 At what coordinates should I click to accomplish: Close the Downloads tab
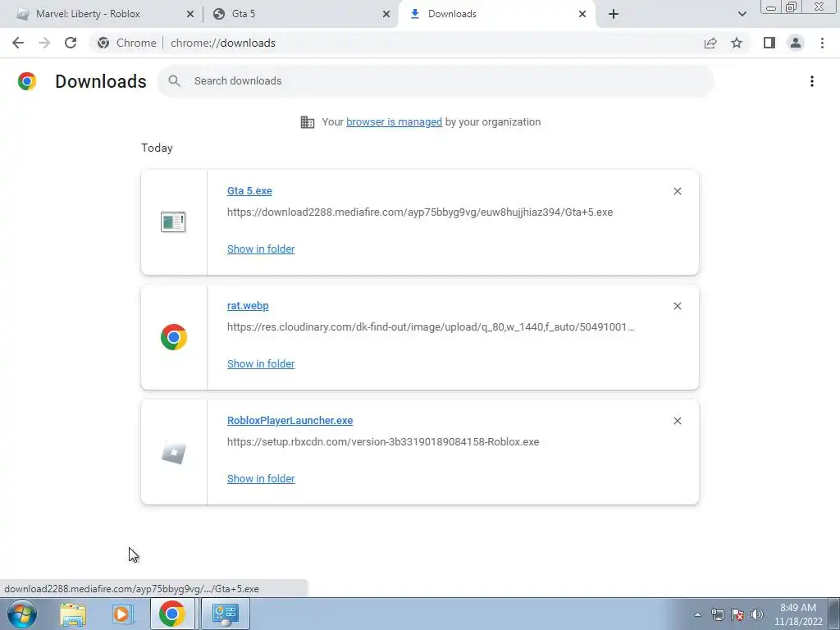582,15
